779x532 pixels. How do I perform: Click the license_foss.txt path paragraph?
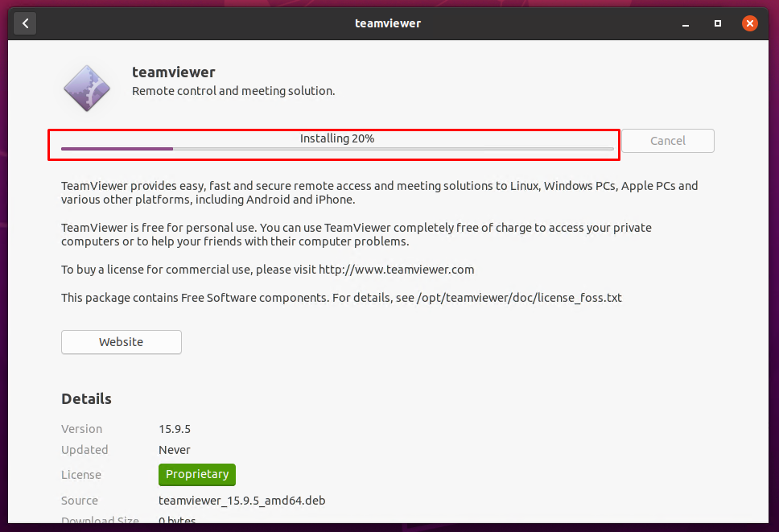pos(341,298)
